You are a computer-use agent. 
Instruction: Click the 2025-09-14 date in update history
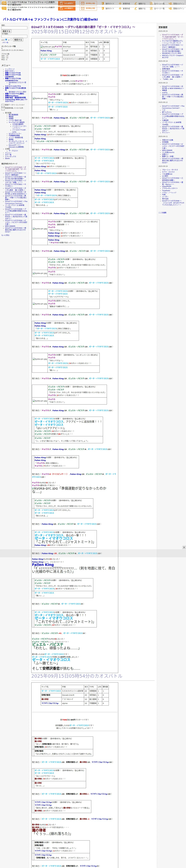coord(163,61)
